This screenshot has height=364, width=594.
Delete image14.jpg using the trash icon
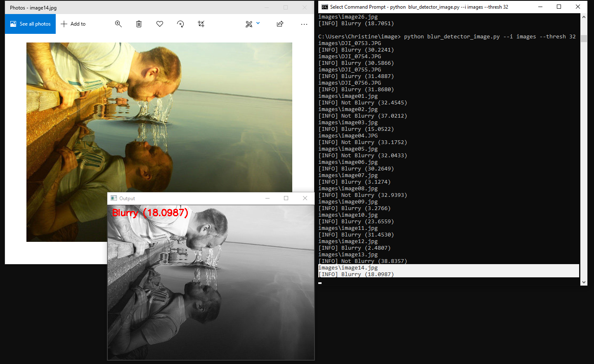(x=139, y=24)
